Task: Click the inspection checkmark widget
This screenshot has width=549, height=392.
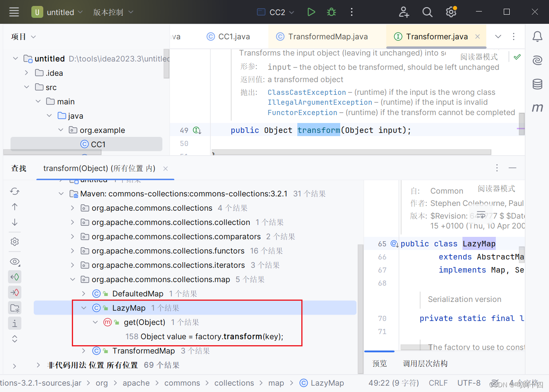Action: tap(517, 57)
